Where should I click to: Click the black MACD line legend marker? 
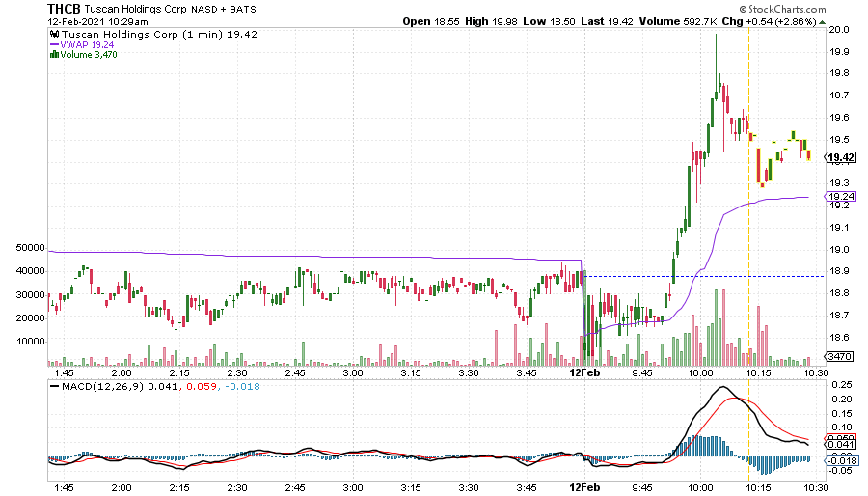54,386
